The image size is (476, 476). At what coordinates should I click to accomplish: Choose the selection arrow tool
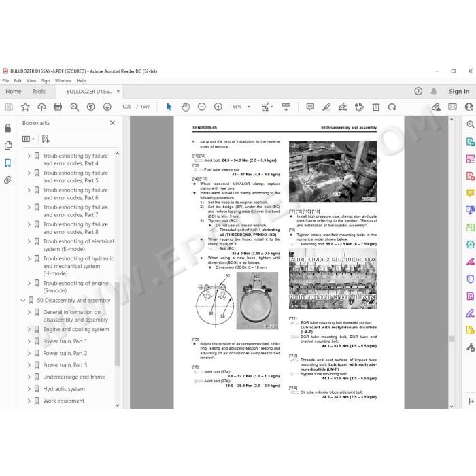click(x=169, y=107)
